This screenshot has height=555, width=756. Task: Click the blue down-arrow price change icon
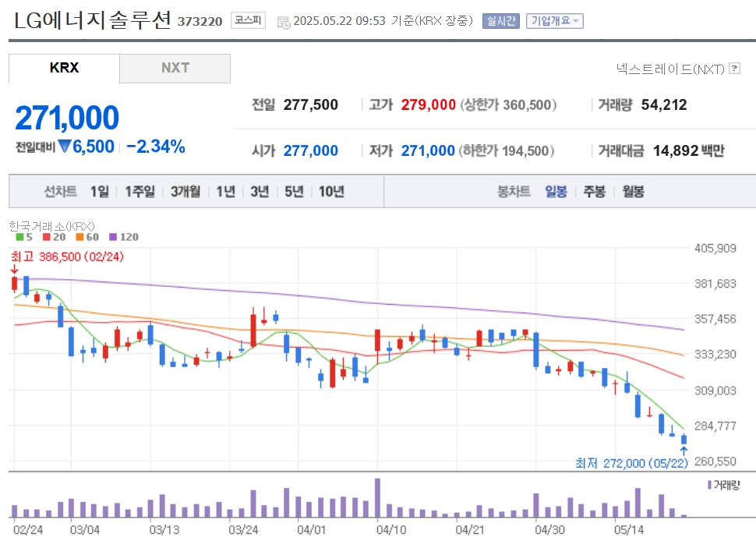[x=64, y=146]
